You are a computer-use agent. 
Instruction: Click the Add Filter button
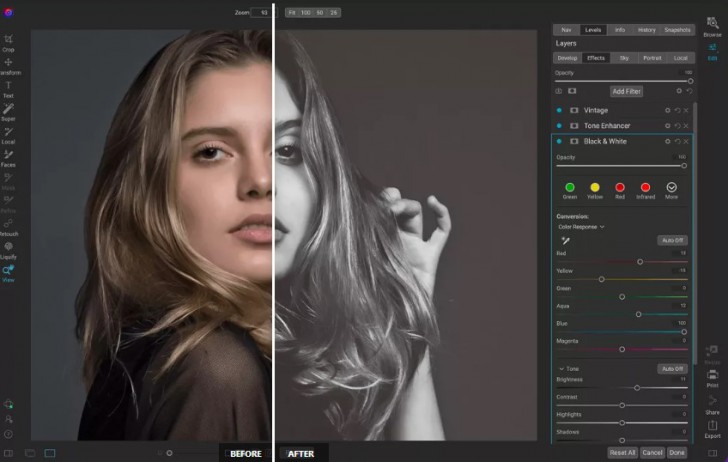coord(626,91)
